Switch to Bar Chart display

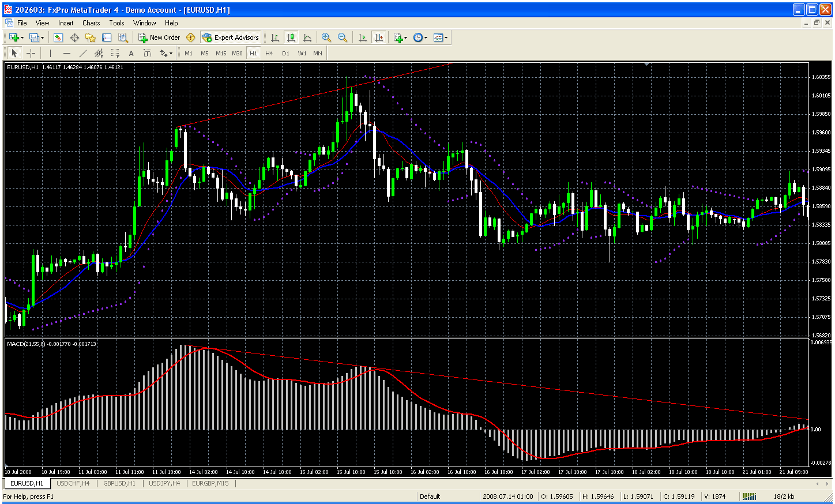tap(275, 37)
